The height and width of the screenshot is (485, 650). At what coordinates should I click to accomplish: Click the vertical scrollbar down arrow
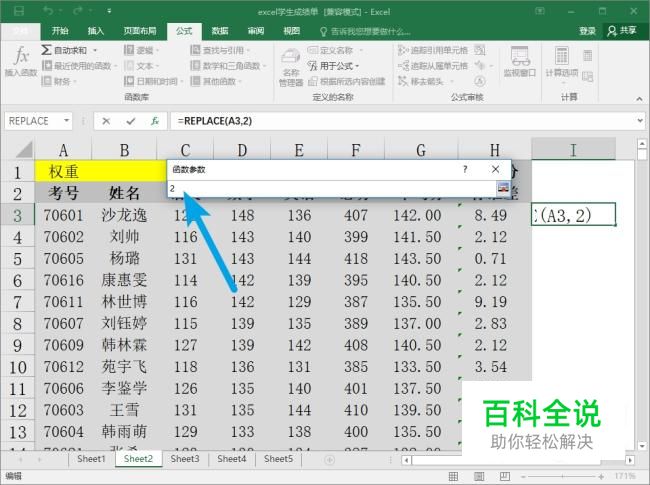click(642, 446)
